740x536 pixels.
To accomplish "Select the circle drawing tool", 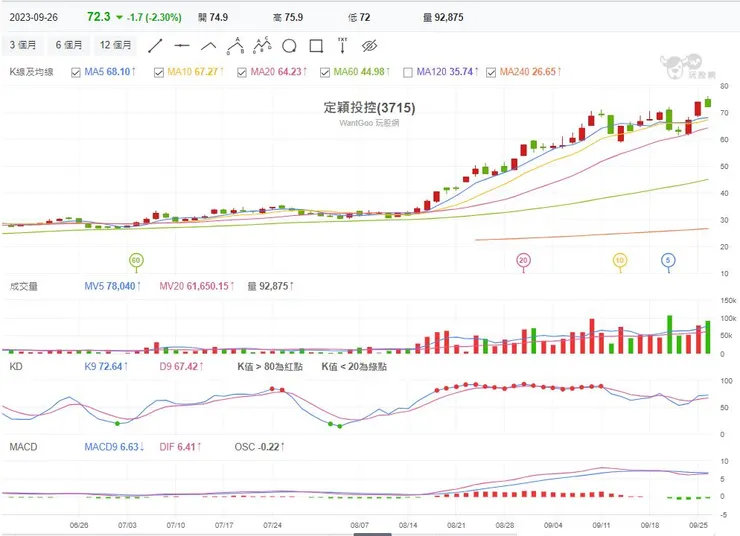I will click(290, 46).
